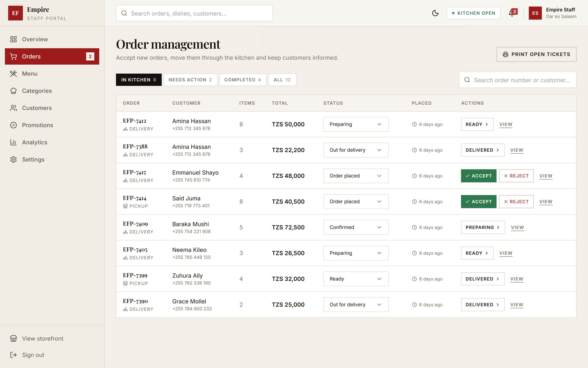
Task: Click the delivery bike icon under EFP-7390
Action: click(125, 309)
